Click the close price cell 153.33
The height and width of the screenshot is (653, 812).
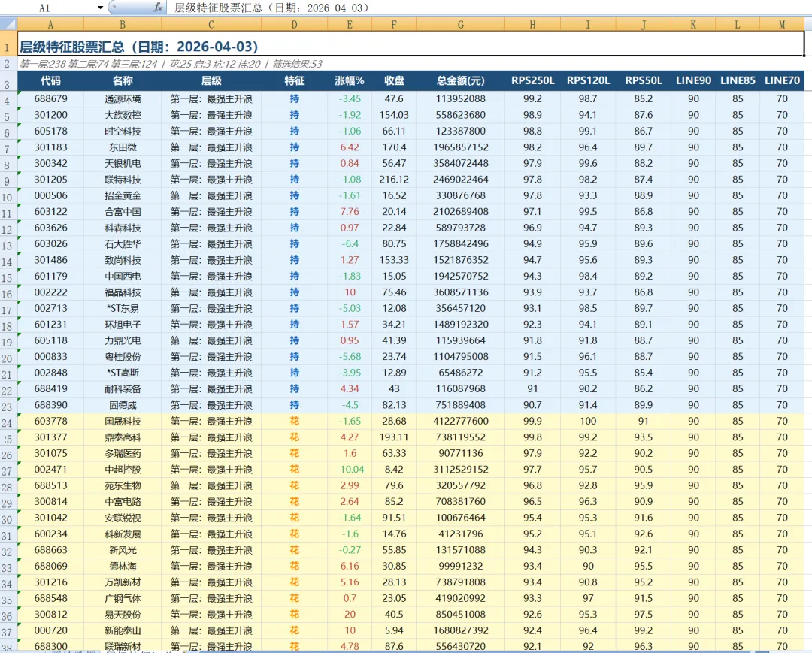tap(393, 260)
